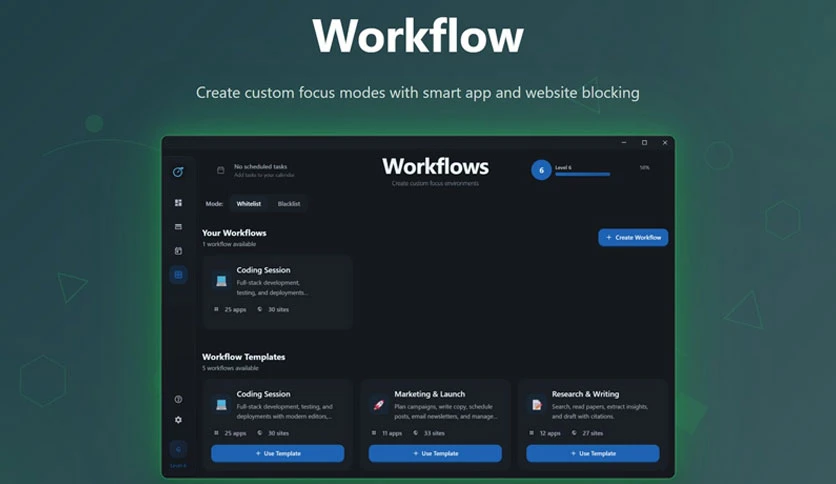
Task: Click the No scheduled tasks text
Action: point(260,166)
